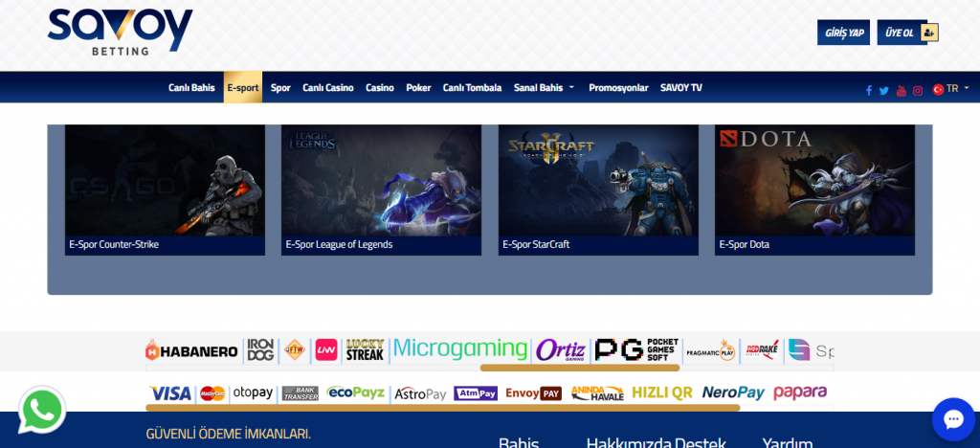Image resolution: width=980 pixels, height=448 pixels.
Task: Click the JFTW provider logo
Action: (x=295, y=350)
